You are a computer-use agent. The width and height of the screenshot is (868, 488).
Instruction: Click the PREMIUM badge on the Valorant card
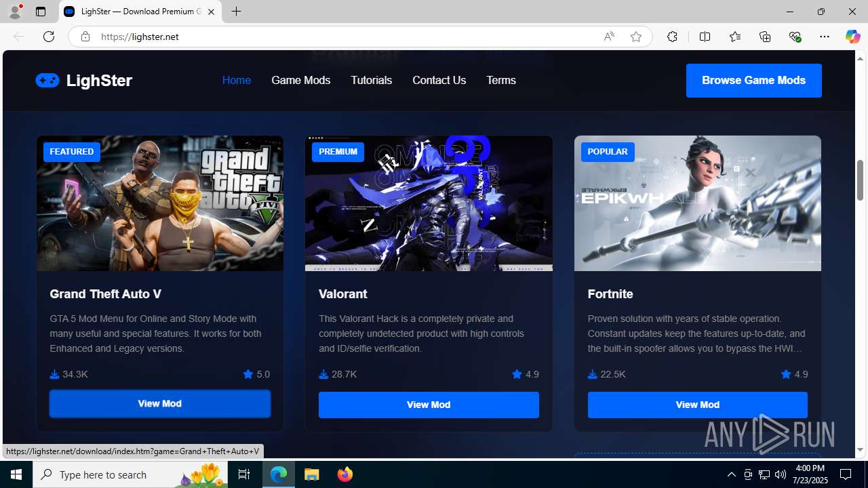tap(338, 152)
